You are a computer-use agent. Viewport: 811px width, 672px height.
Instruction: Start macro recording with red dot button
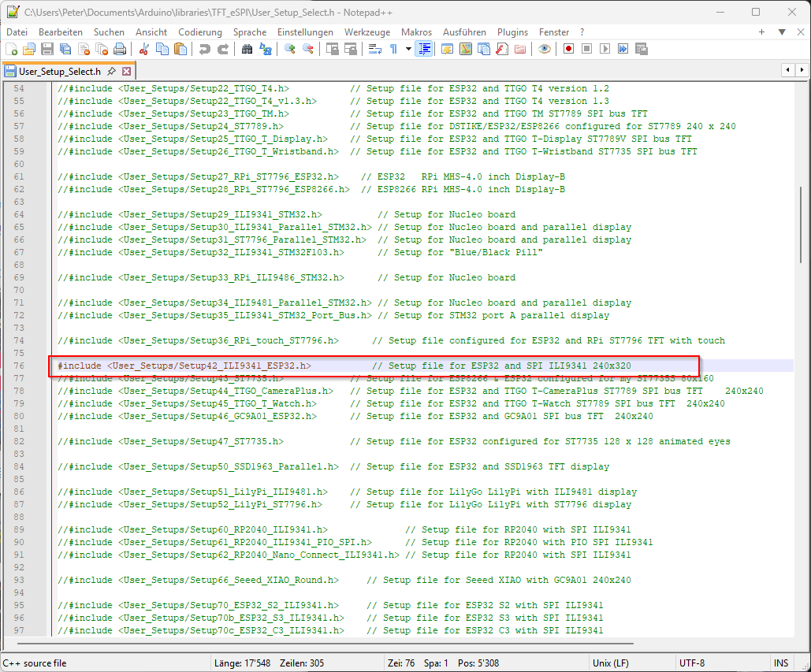pyautogui.click(x=568, y=49)
